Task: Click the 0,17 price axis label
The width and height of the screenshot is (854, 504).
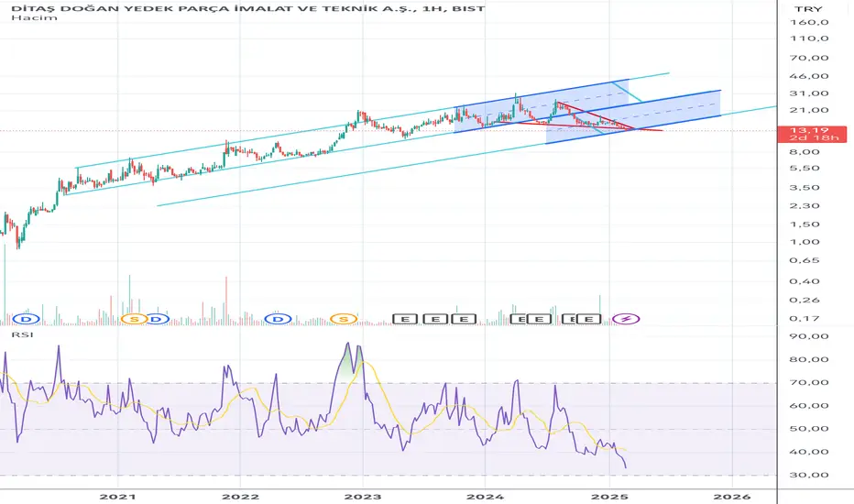Action: 805,318
